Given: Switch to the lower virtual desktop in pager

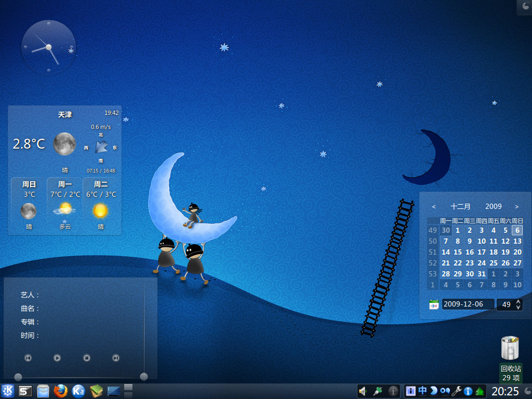Looking at the screenshot, I should point(128,395).
